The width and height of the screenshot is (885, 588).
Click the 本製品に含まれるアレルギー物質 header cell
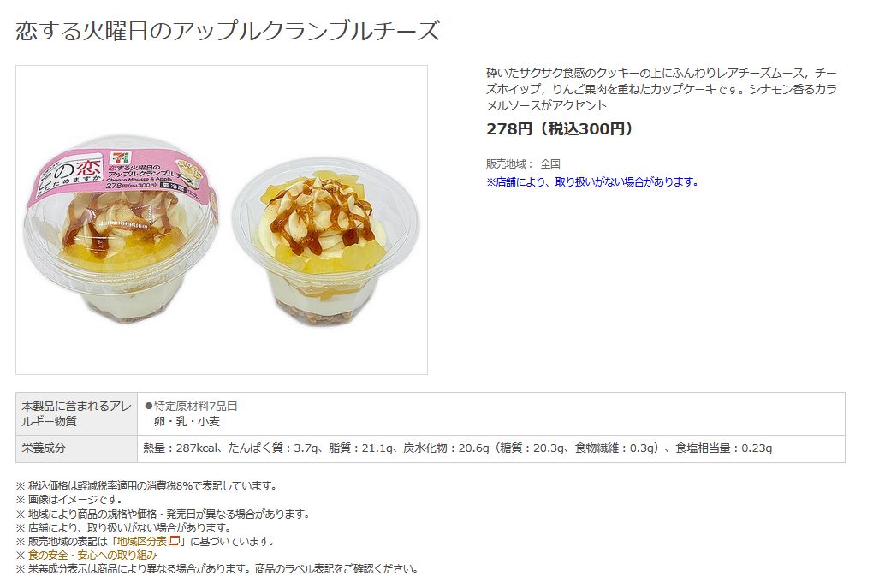coord(77,413)
